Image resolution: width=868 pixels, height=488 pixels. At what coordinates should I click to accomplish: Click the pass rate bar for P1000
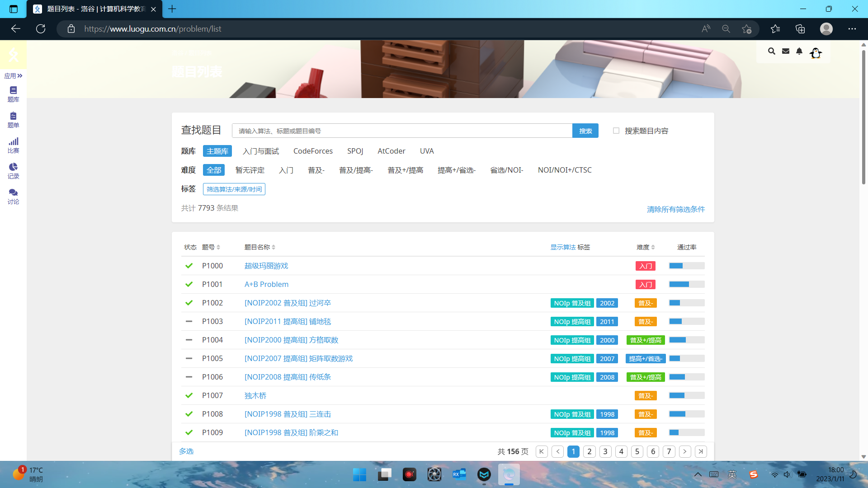(x=686, y=266)
